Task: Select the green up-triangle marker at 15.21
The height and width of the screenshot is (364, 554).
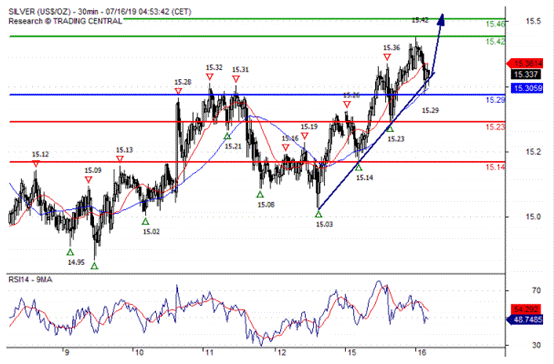Action: point(227,136)
